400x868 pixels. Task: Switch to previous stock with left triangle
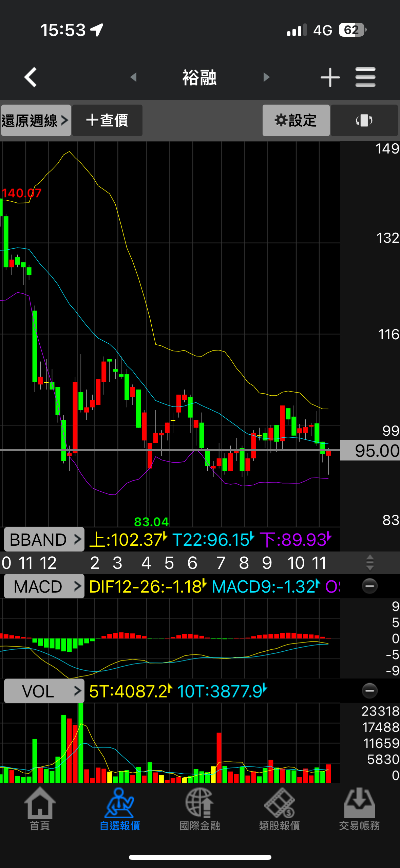coord(134,77)
